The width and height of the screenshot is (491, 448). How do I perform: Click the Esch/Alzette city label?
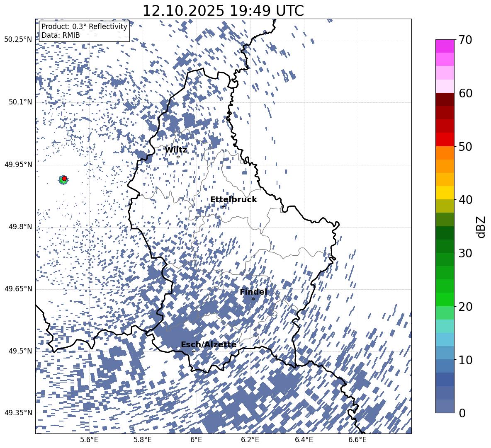(x=209, y=344)
